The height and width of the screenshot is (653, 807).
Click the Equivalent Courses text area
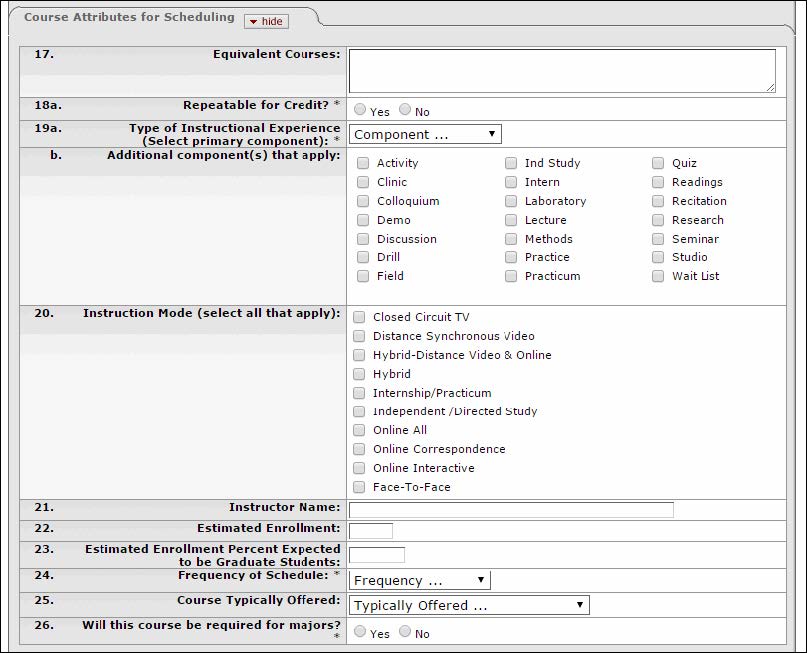pyautogui.click(x=562, y=71)
